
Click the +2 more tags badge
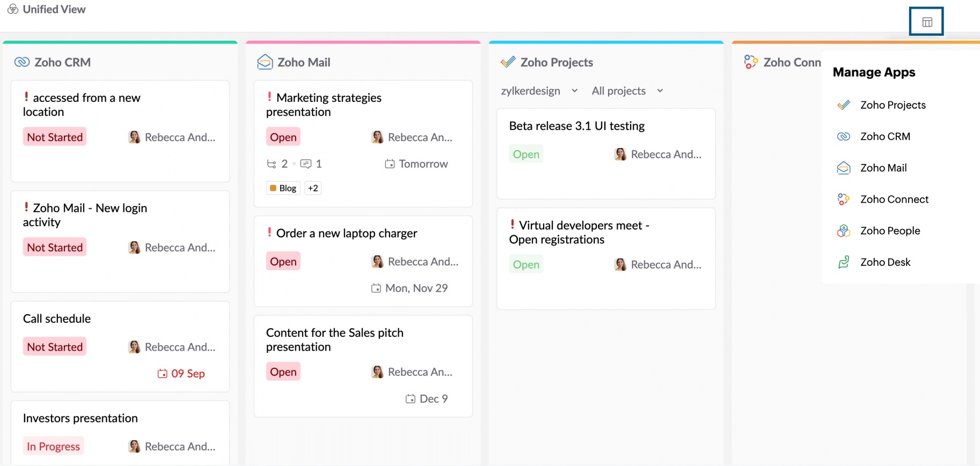(x=313, y=188)
